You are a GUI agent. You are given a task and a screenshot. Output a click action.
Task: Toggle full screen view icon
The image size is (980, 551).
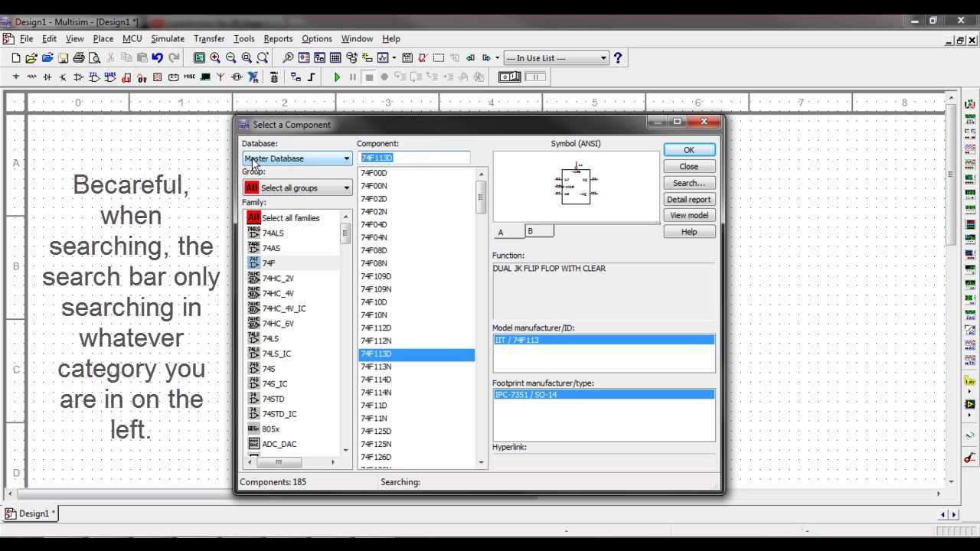(x=199, y=58)
